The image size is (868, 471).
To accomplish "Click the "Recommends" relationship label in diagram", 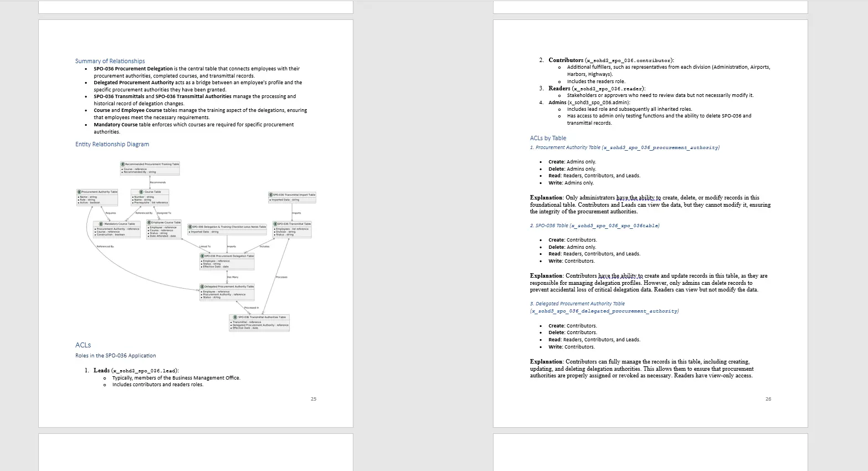I will point(158,182).
